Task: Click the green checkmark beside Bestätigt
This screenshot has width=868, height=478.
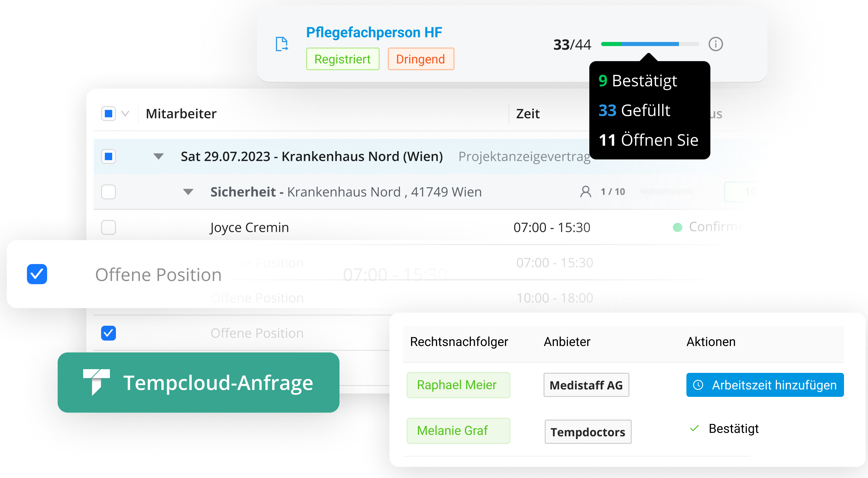Action: click(x=694, y=429)
